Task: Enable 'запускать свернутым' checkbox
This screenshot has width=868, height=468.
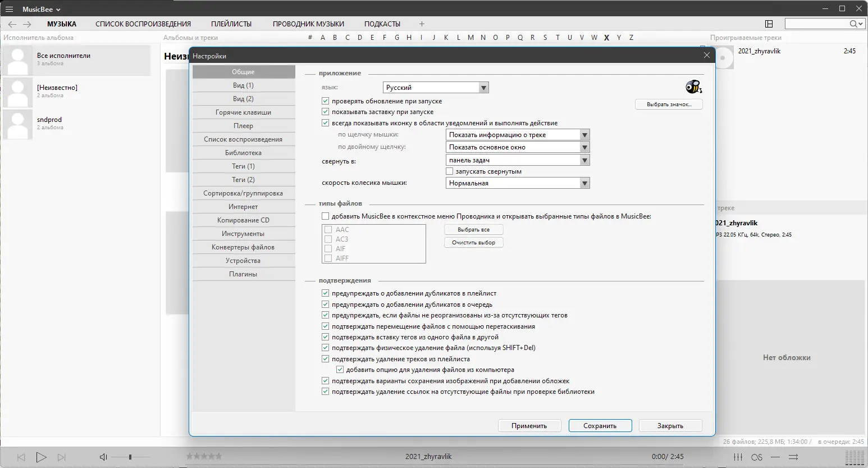Action: tap(449, 171)
